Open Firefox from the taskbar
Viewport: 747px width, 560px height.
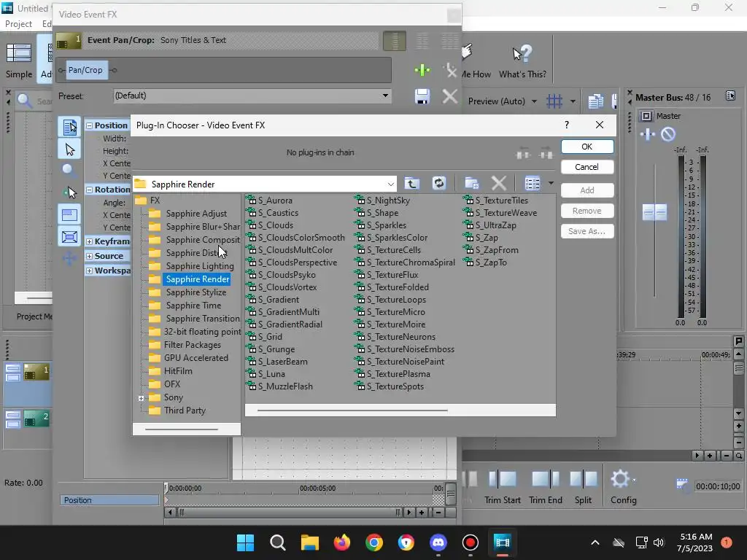(342, 542)
